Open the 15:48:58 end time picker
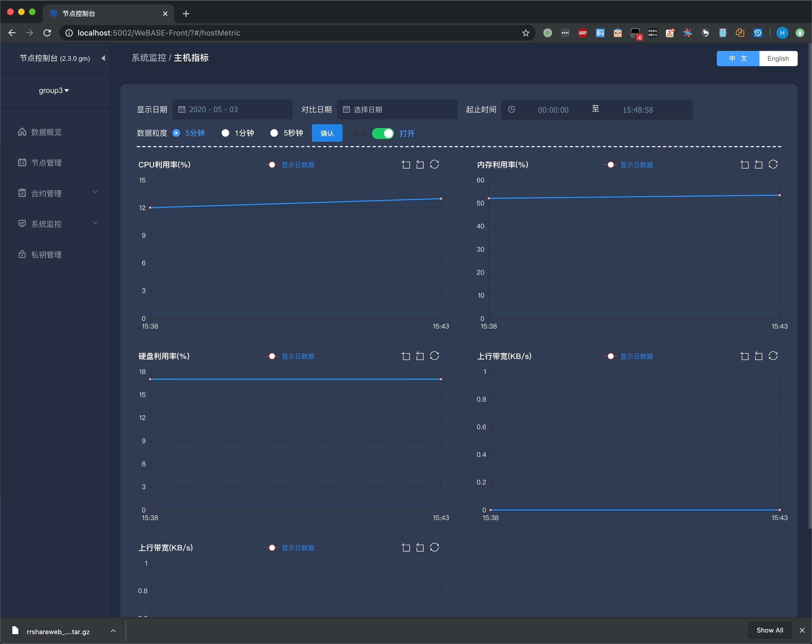Image resolution: width=812 pixels, height=644 pixels. tap(638, 110)
